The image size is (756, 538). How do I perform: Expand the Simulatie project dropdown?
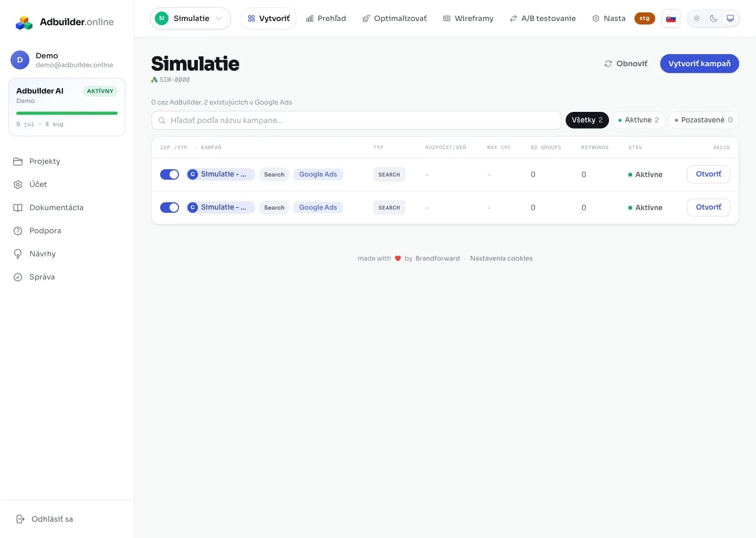pos(191,18)
